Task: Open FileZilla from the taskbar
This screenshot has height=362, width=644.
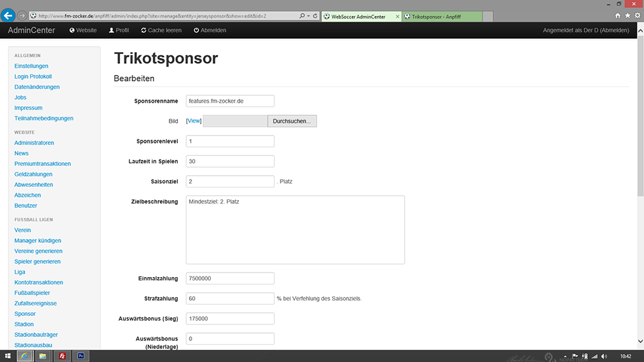Action: click(x=62, y=356)
